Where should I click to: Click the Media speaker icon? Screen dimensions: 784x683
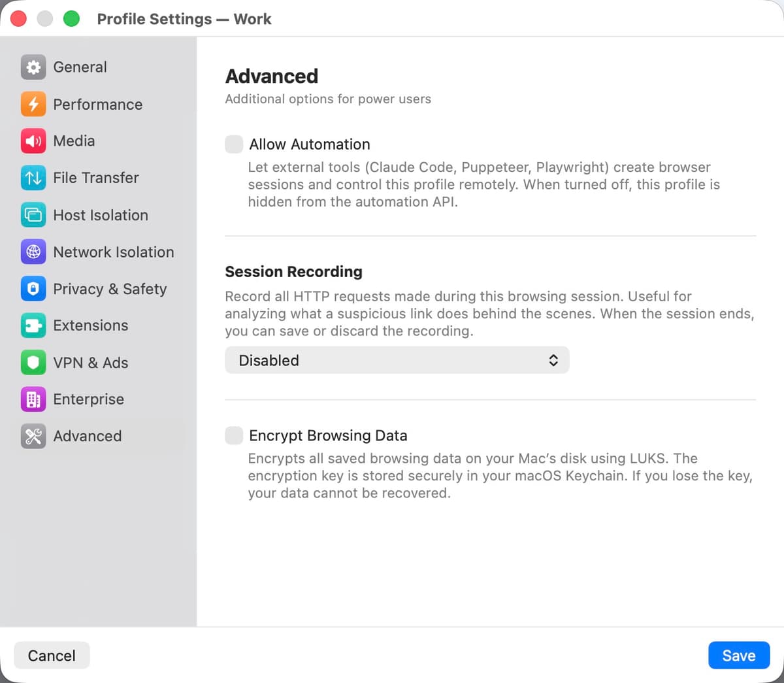pyautogui.click(x=33, y=141)
